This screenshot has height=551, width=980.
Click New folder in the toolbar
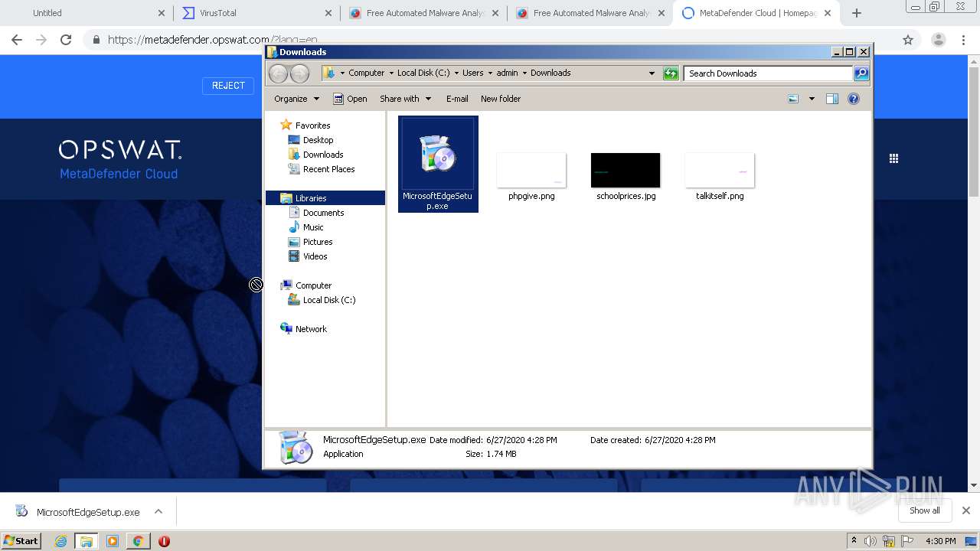(501, 99)
